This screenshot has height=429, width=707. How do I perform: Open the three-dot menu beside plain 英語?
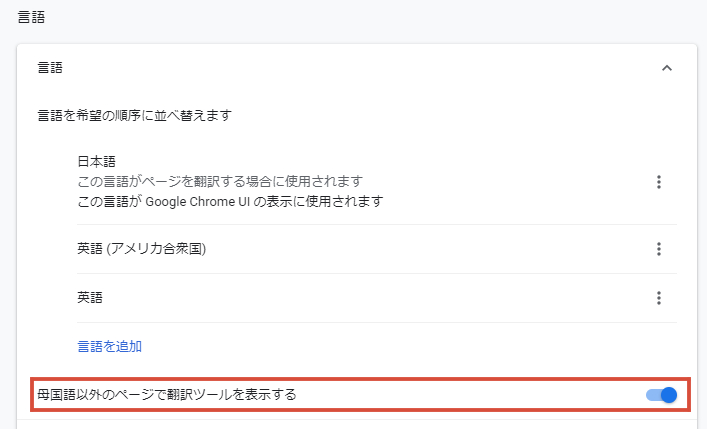[x=659, y=298]
